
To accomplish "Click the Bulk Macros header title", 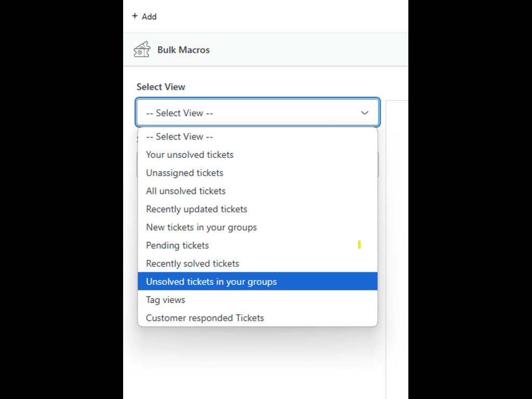I will pyautogui.click(x=183, y=50).
